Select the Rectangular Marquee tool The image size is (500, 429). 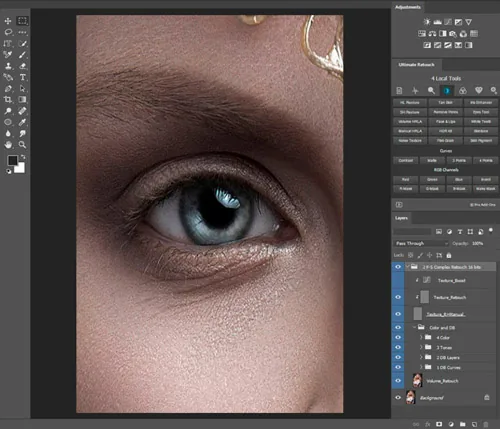pyautogui.click(x=22, y=21)
